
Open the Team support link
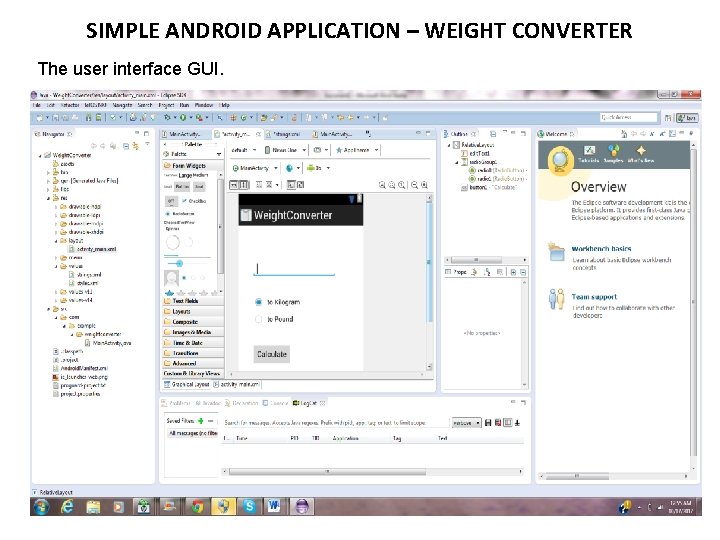(594, 297)
